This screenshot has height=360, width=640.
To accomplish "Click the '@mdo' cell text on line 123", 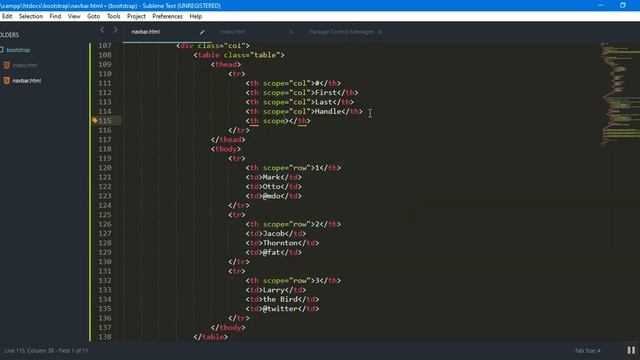I will point(271,196).
